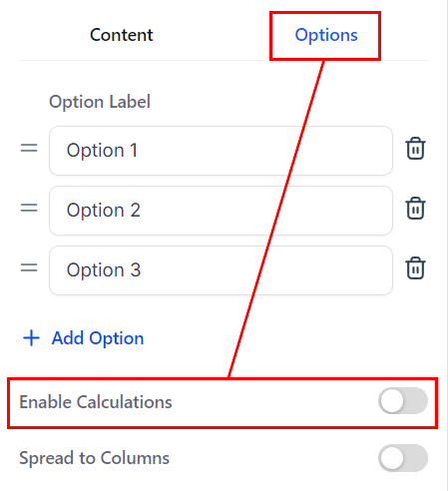Focus the Option 1 text field
Image resolution: width=448 pixels, height=491 pixels.
click(x=221, y=151)
